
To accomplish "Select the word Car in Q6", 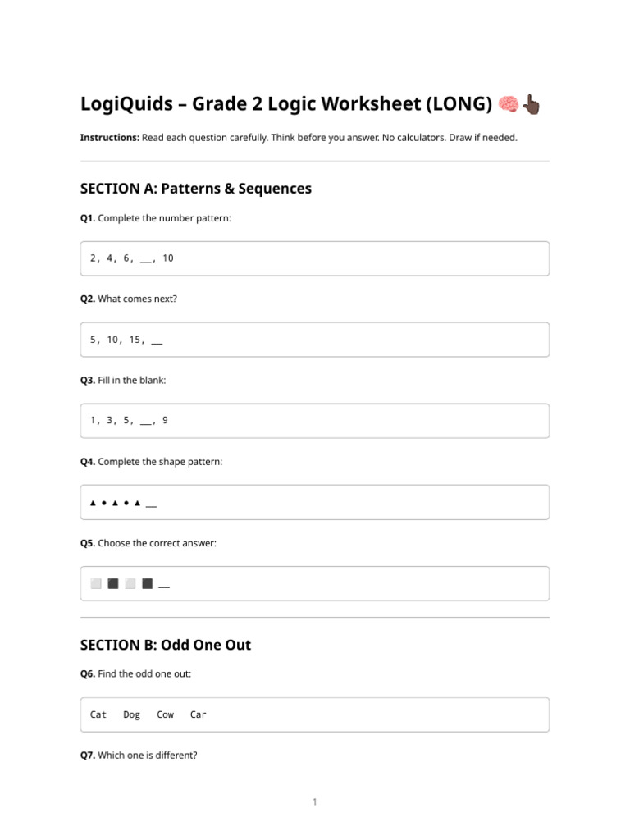I will pos(199,714).
